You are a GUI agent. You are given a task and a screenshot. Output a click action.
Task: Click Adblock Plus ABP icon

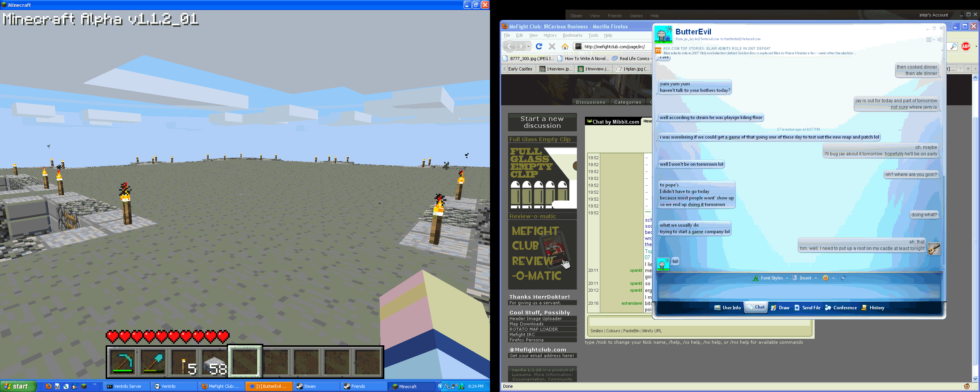pos(966,46)
